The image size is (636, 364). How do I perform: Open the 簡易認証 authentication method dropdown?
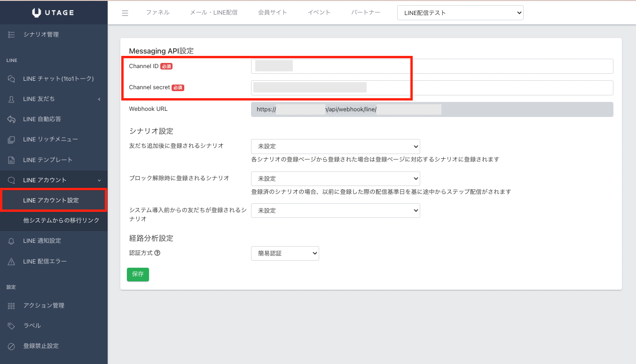(x=285, y=253)
